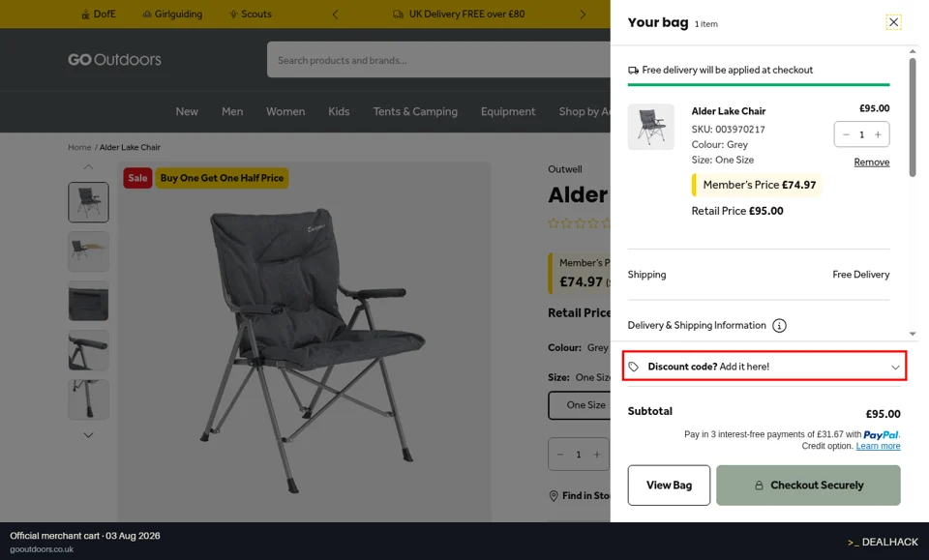929x560 pixels.
Task: Open the Women menu
Action: click(285, 111)
